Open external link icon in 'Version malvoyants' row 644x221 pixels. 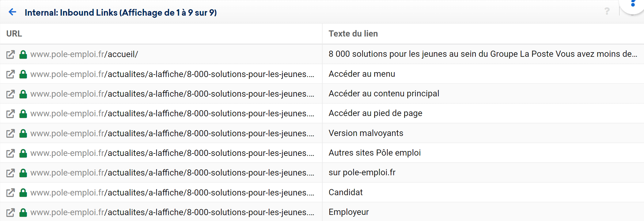10,134
